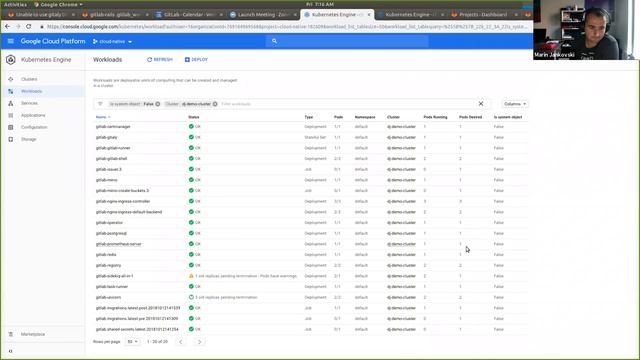Click the browser address bar URL
Image resolution: width=640 pixels, height=360 pixels.
[x=287, y=27]
